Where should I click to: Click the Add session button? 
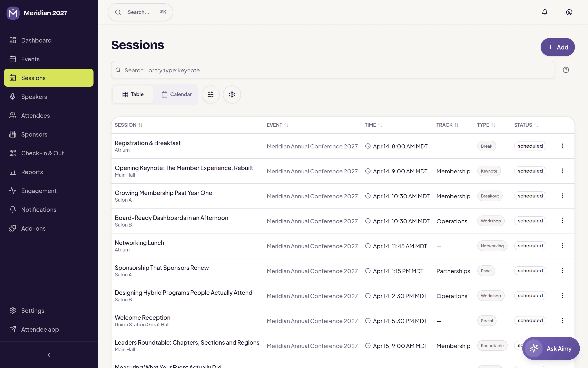point(558,47)
